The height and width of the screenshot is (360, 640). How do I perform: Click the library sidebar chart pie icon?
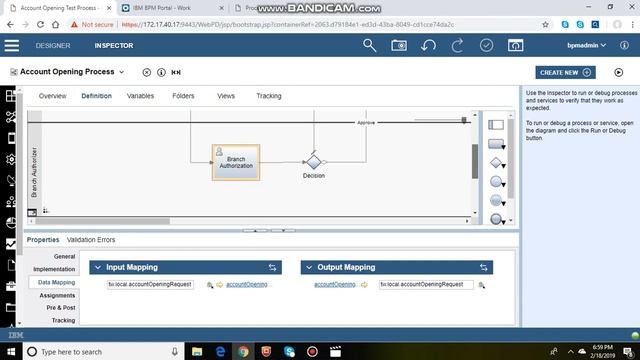(11, 223)
